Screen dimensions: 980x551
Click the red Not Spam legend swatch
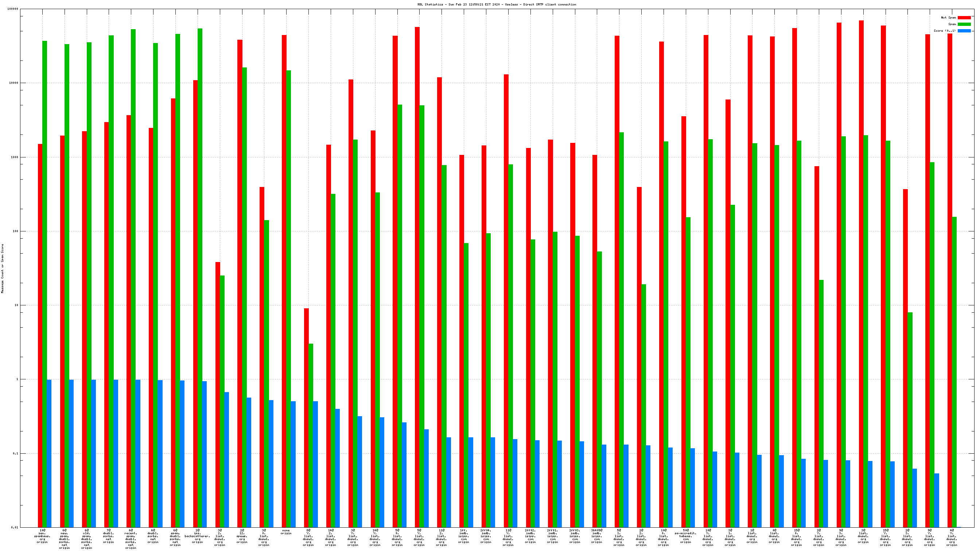tap(964, 17)
